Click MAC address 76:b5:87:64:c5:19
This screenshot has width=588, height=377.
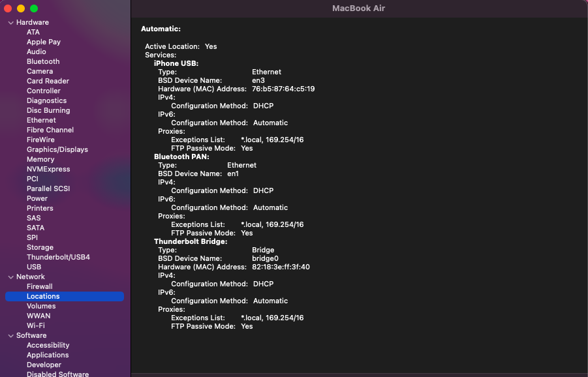(283, 89)
